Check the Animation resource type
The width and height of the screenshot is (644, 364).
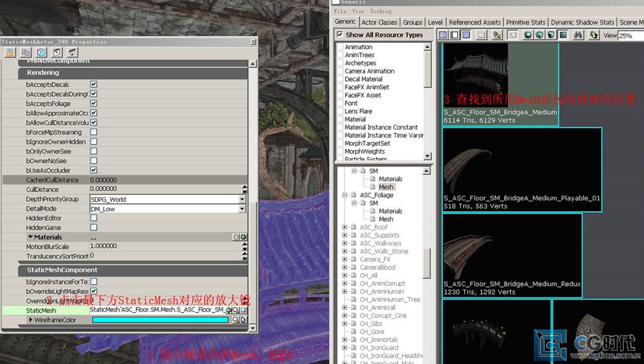(x=340, y=47)
